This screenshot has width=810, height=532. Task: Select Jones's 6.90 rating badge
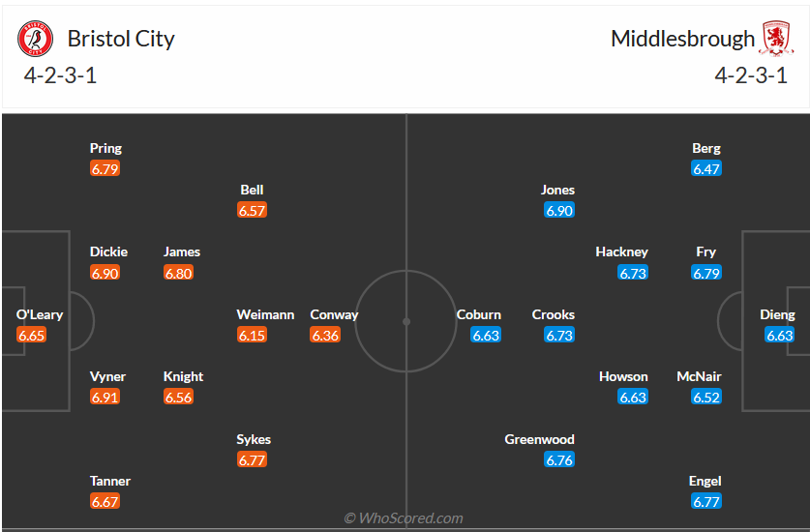click(559, 210)
